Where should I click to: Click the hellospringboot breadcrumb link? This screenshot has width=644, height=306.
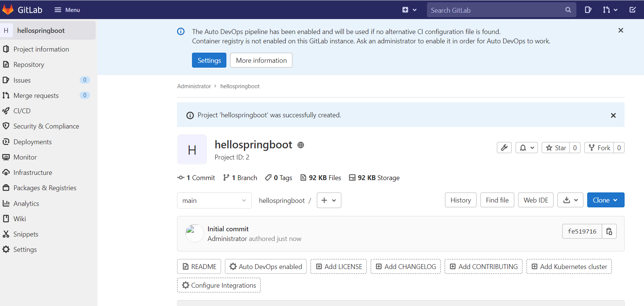[x=240, y=86]
